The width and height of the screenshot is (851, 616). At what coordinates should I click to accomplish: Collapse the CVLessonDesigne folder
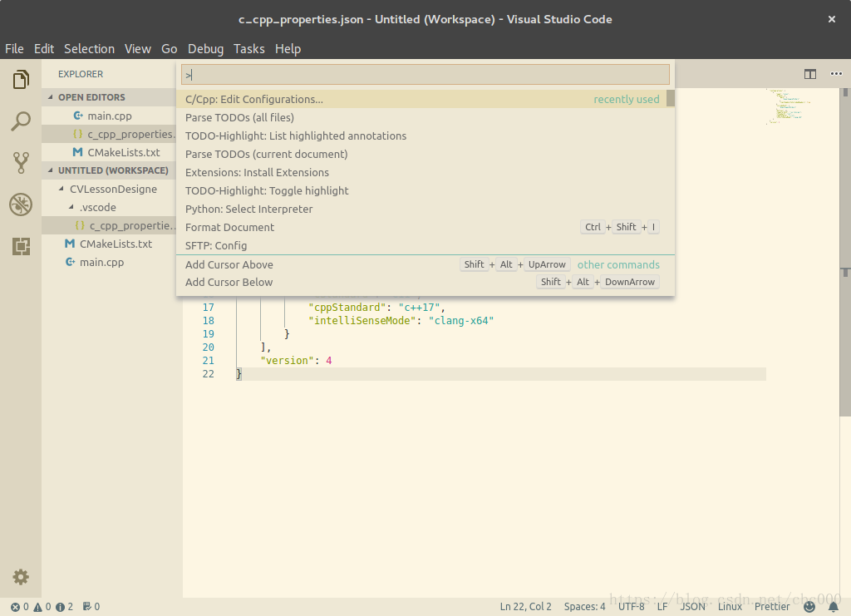point(61,189)
